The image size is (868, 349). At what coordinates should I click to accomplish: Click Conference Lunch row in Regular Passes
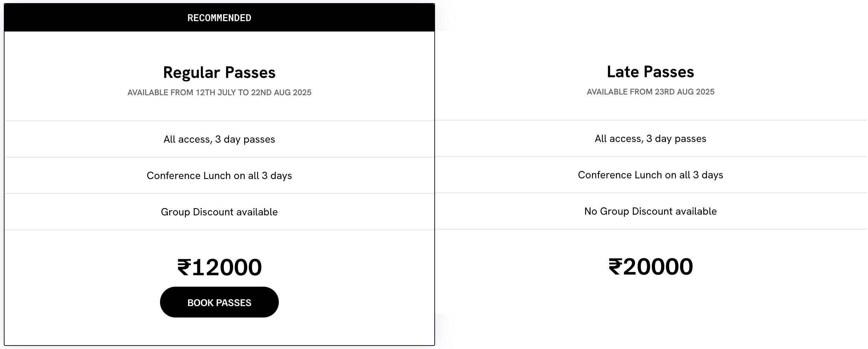point(219,176)
